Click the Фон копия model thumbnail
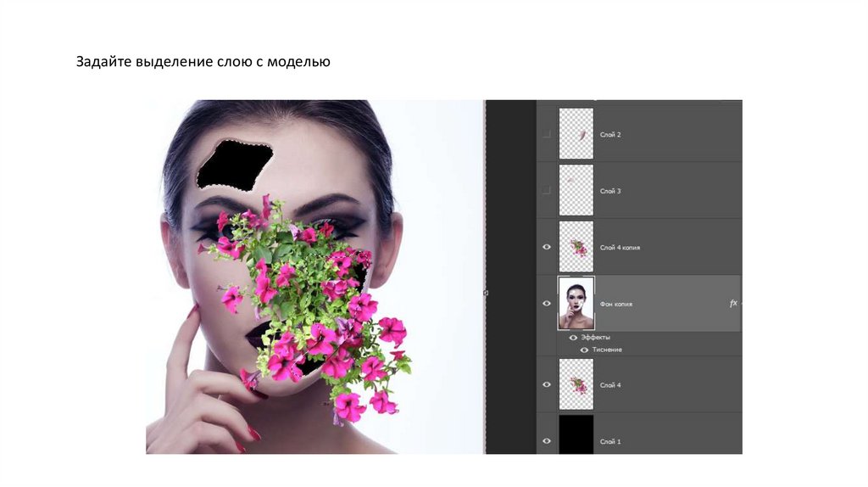 pos(576,304)
